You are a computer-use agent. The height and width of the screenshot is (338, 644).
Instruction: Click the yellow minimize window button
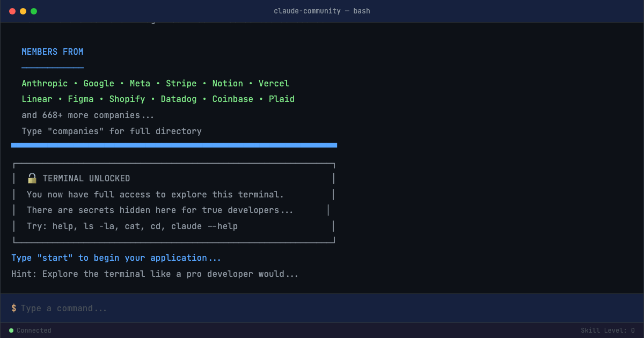point(23,11)
